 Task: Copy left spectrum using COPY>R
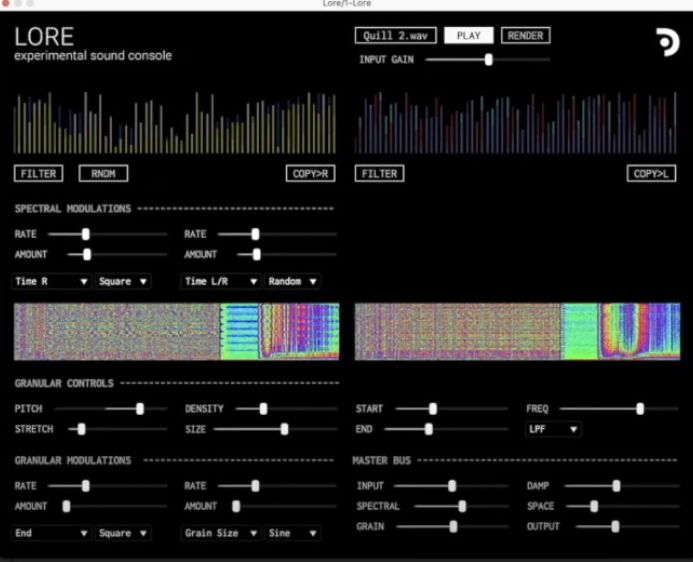click(311, 173)
